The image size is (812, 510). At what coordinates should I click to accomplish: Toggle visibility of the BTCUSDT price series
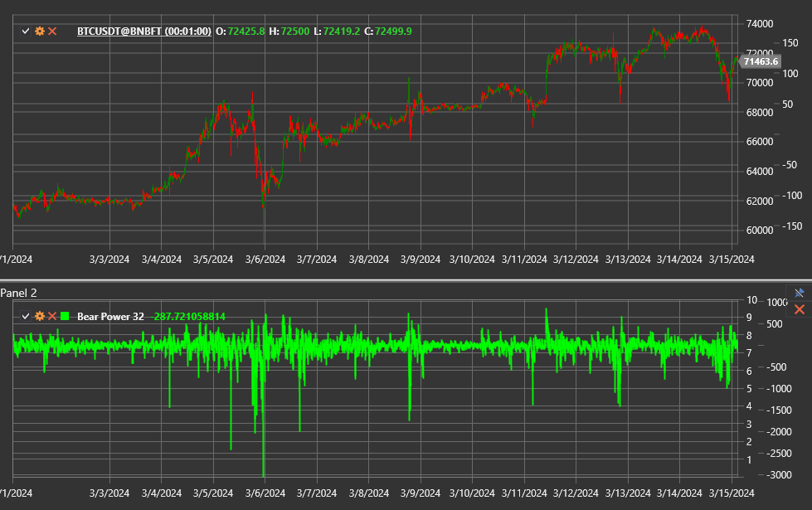coord(25,32)
